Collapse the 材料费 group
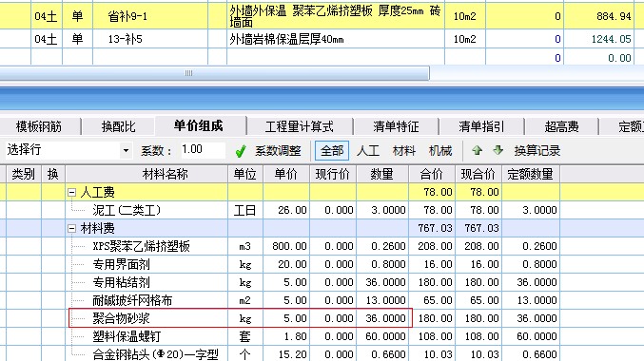Image resolution: width=644 pixels, height=361 pixels. [x=72, y=228]
